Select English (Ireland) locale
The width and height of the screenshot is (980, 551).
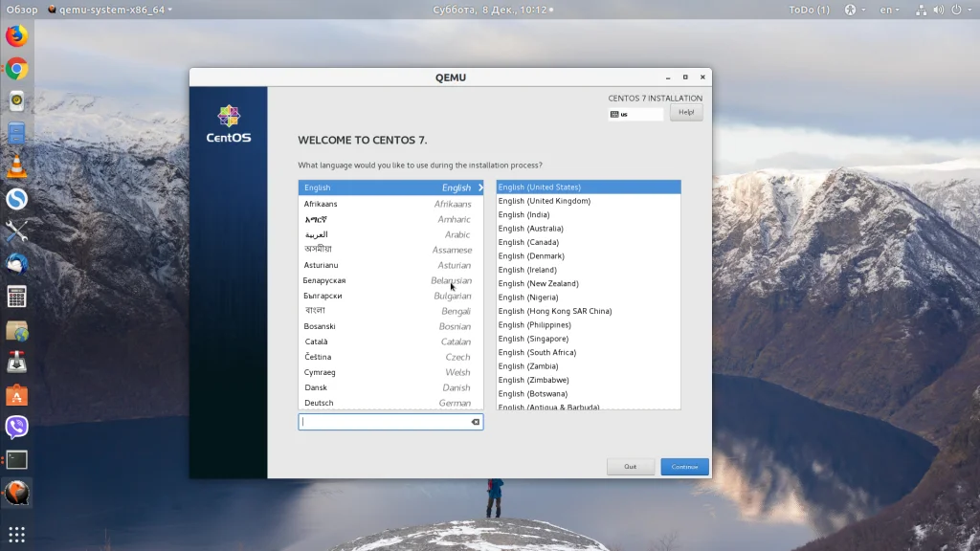click(x=589, y=269)
